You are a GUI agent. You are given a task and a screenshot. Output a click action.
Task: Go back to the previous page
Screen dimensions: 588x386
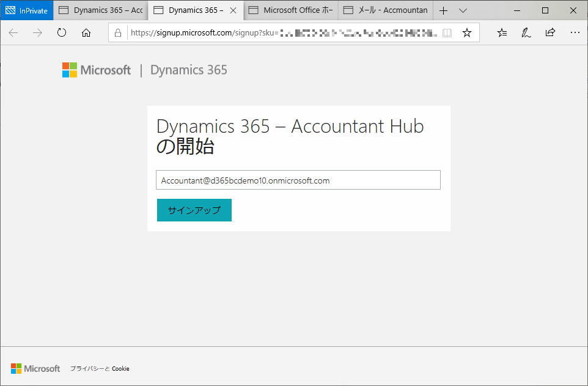[x=13, y=33]
